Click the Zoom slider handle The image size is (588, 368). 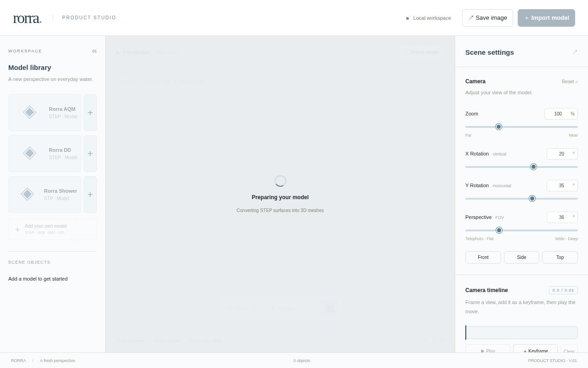click(x=498, y=127)
